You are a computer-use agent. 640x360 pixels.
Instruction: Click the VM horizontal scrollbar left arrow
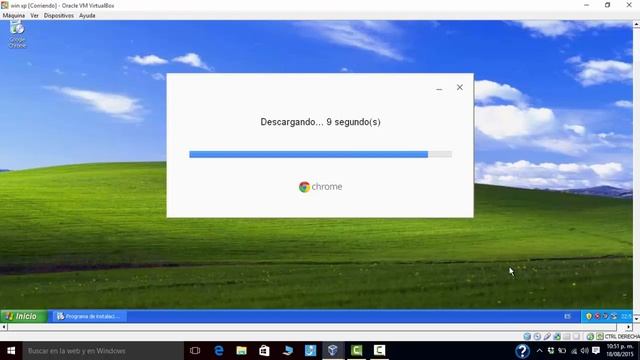point(4,327)
